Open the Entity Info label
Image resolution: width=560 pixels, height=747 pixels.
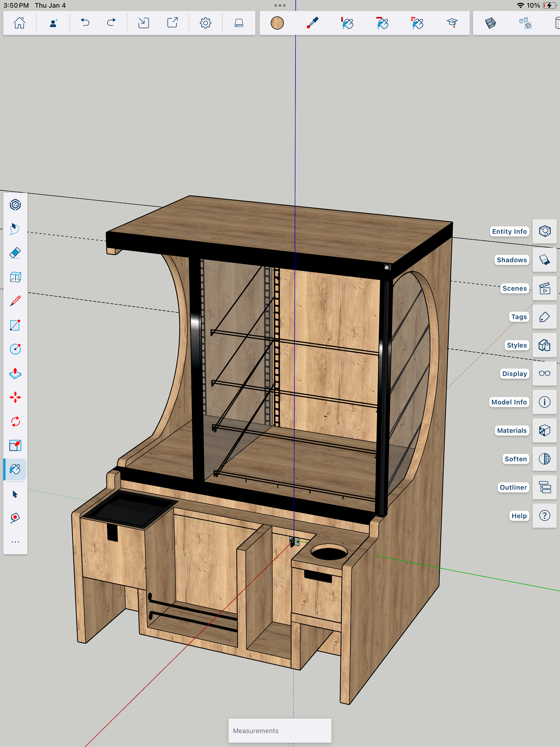509,231
